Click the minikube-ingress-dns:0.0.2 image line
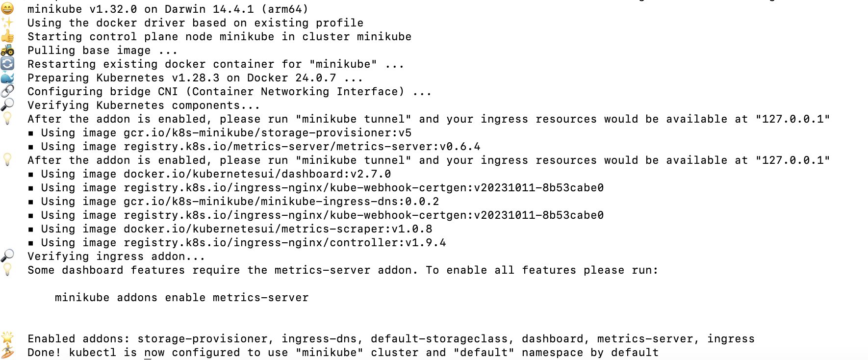This screenshot has width=868, height=360. coord(233,202)
